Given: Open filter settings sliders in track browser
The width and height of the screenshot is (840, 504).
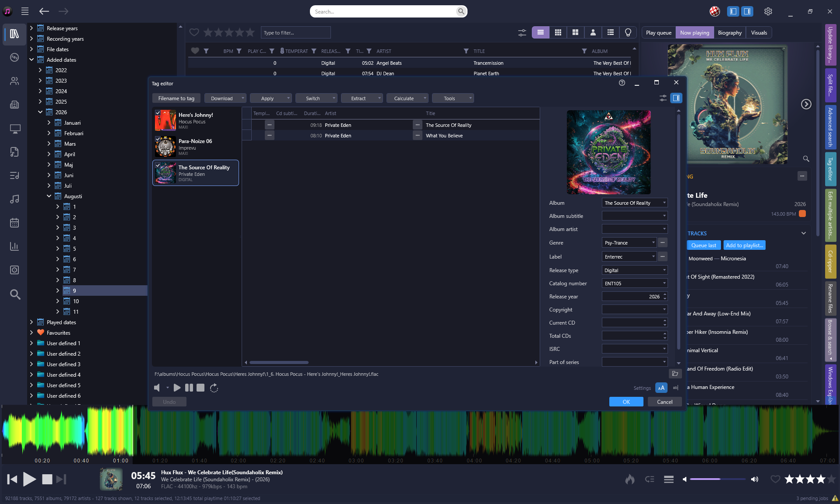Looking at the screenshot, I should click(x=522, y=32).
